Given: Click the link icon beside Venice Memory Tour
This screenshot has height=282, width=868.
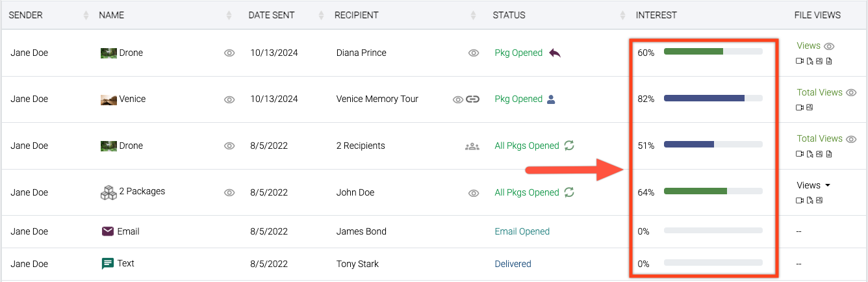Looking at the screenshot, I should pos(473,99).
